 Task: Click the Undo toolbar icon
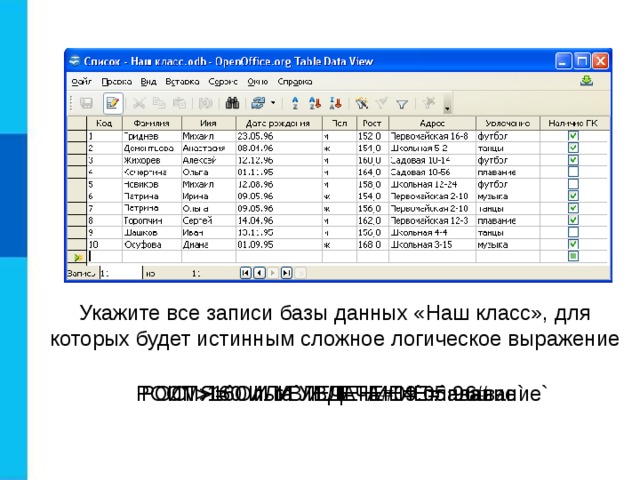click(x=205, y=103)
